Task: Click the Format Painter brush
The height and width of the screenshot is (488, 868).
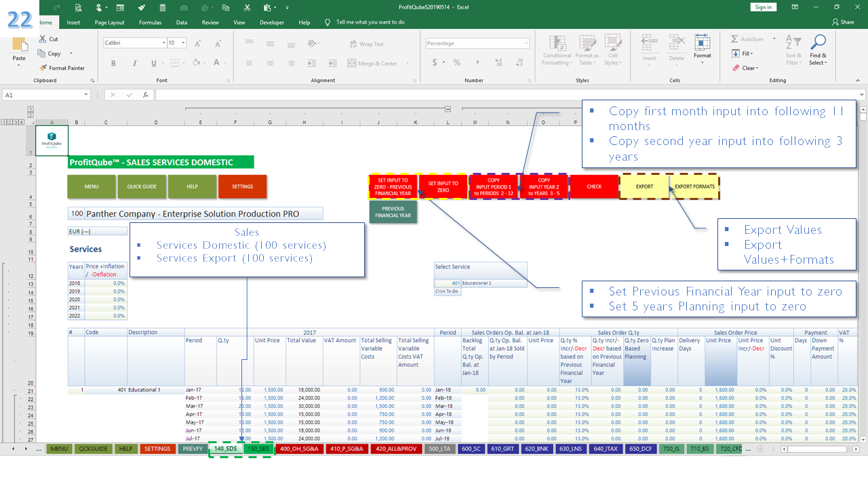Action: pos(43,68)
